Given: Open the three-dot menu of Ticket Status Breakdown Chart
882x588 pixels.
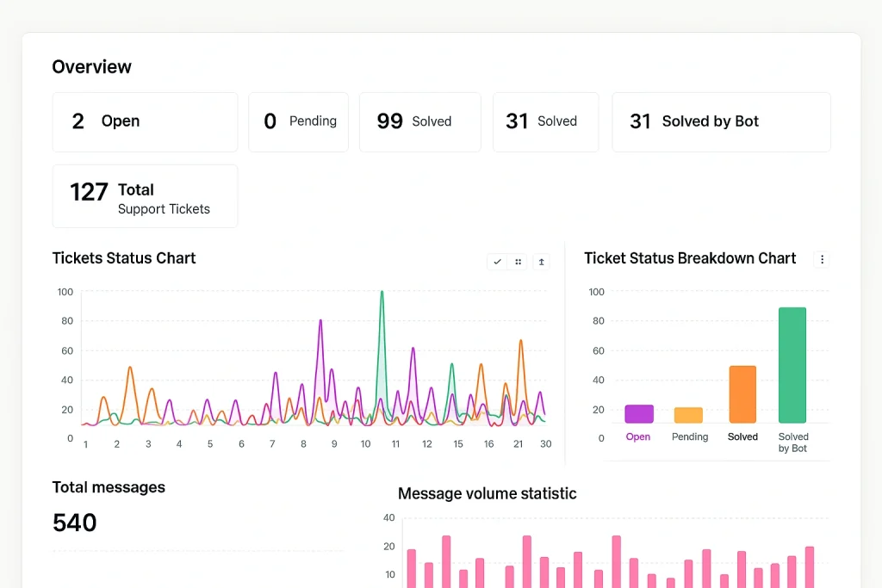Looking at the screenshot, I should (x=822, y=259).
